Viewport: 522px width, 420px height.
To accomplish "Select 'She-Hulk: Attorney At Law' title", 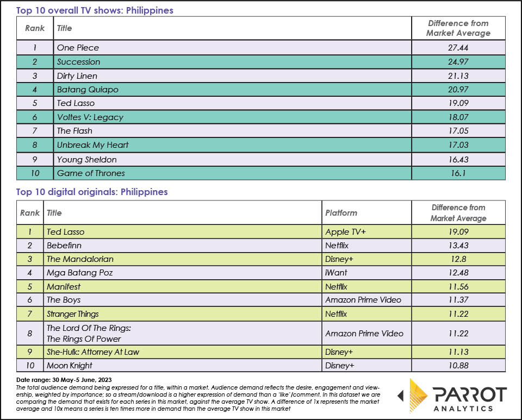I will point(93,352).
